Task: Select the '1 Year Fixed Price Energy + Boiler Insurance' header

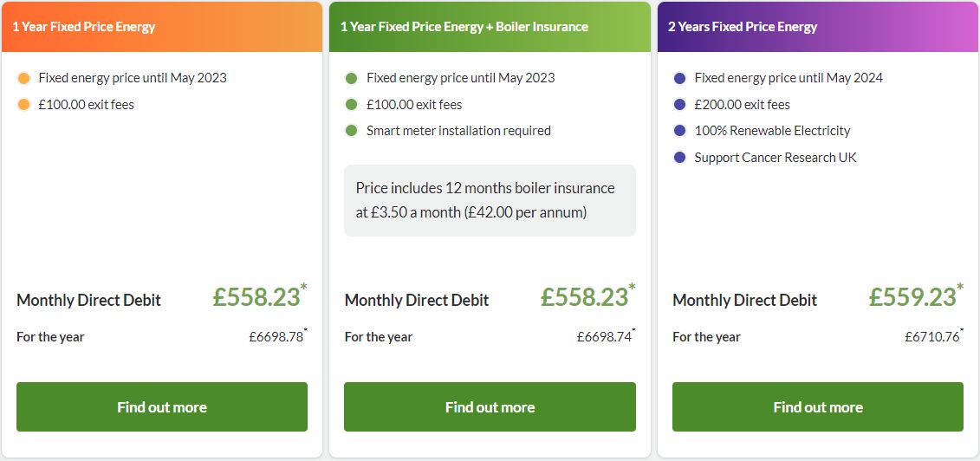Action: (x=490, y=27)
